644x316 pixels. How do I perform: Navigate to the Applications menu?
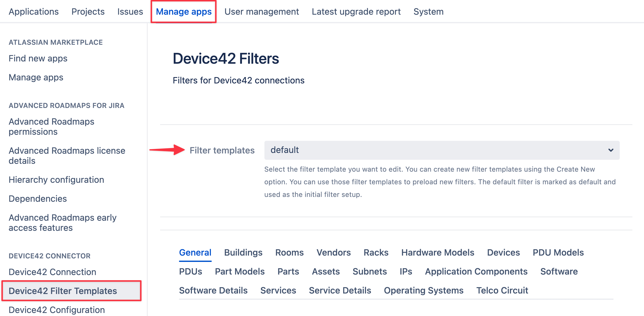[34, 12]
